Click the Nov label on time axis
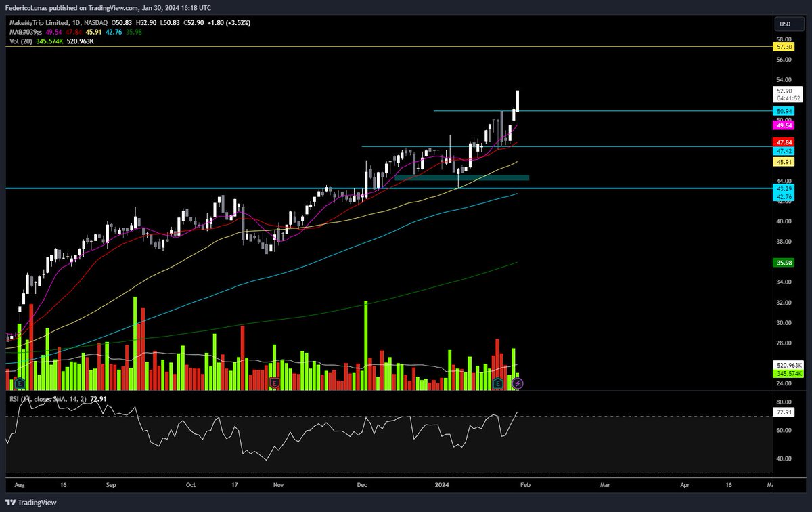Viewport: 812px width, 512px height. (x=278, y=485)
